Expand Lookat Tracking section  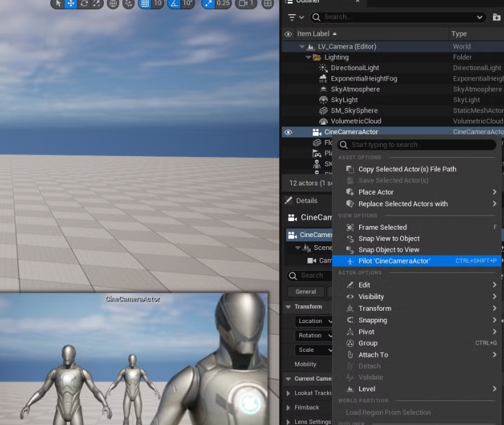click(289, 393)
